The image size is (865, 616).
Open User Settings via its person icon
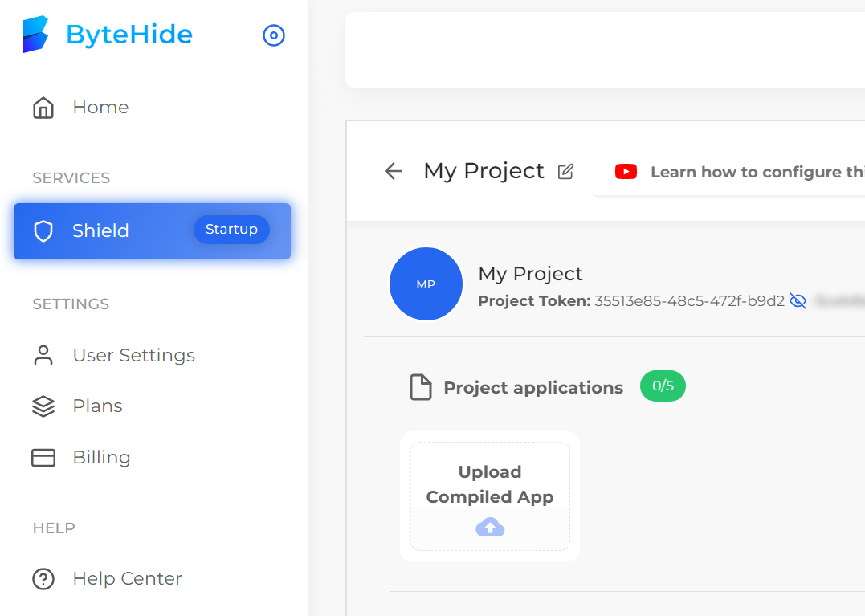[x=43, y=355]
